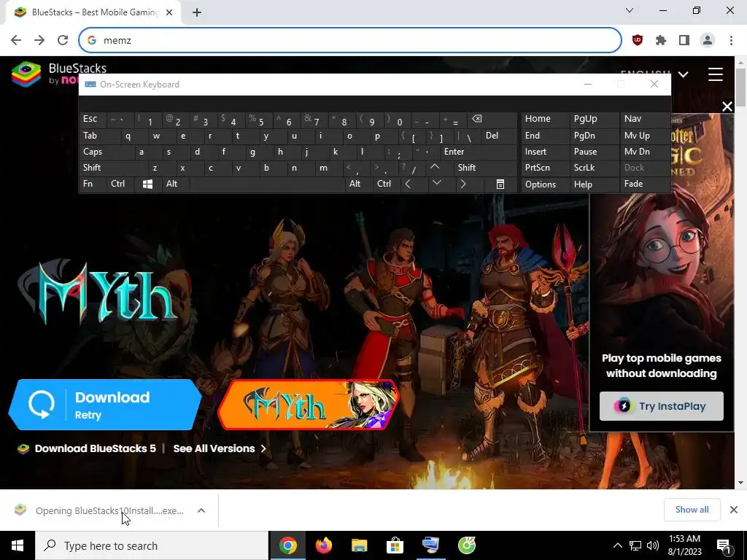Toggle the left Ctrl key on On-Screen Keyboard
The image size is (747, 560).
120,184
